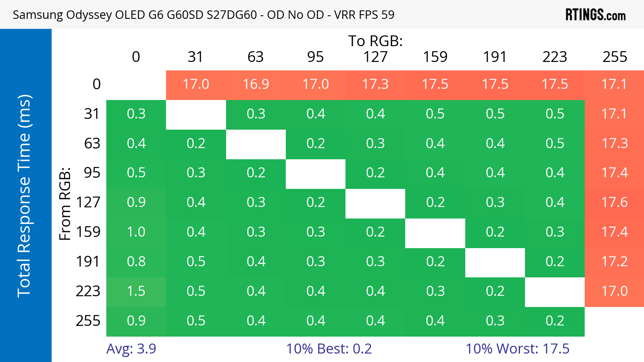This screenshot has width=644, height=362.
Task: Click the 'Avg: 3.9' summary text
Action: coord(131,349)
